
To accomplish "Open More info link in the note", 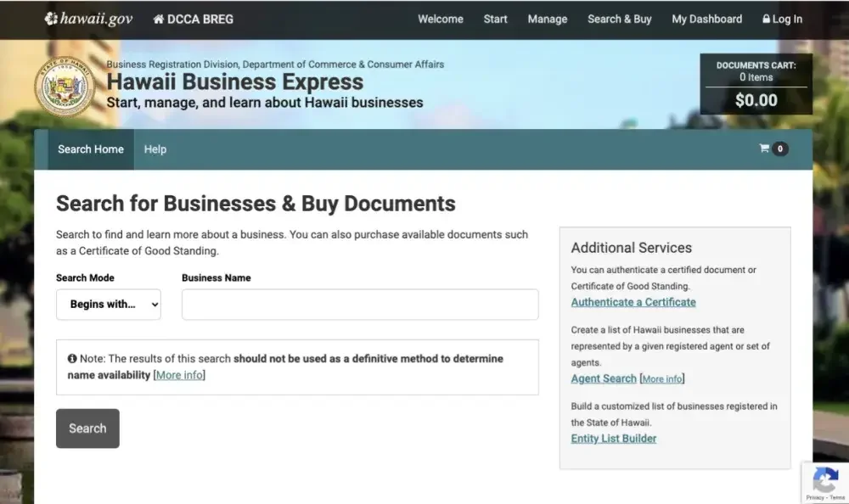I will point(179,375).
